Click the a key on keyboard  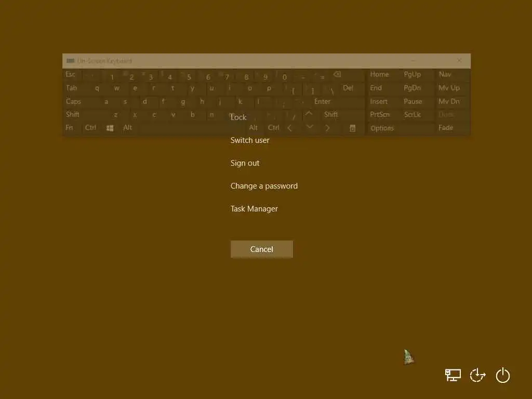[x=106, y=101]
